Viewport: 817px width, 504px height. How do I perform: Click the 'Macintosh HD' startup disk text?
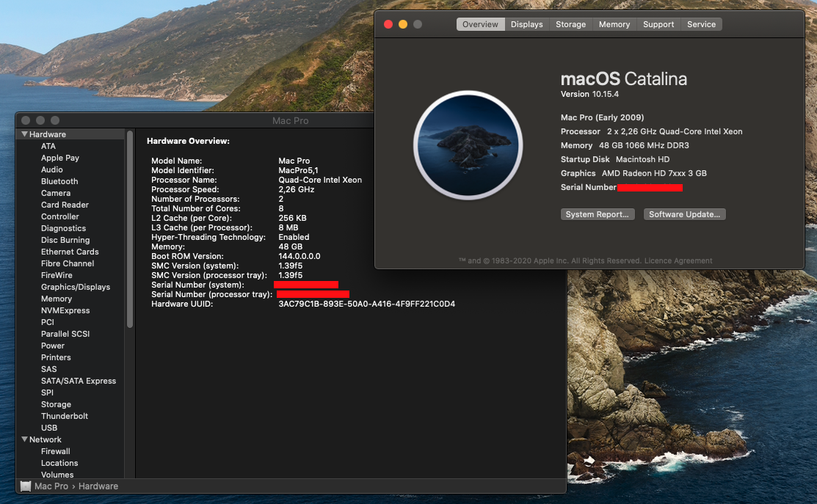pyautogui.click(x=642, y=159)
